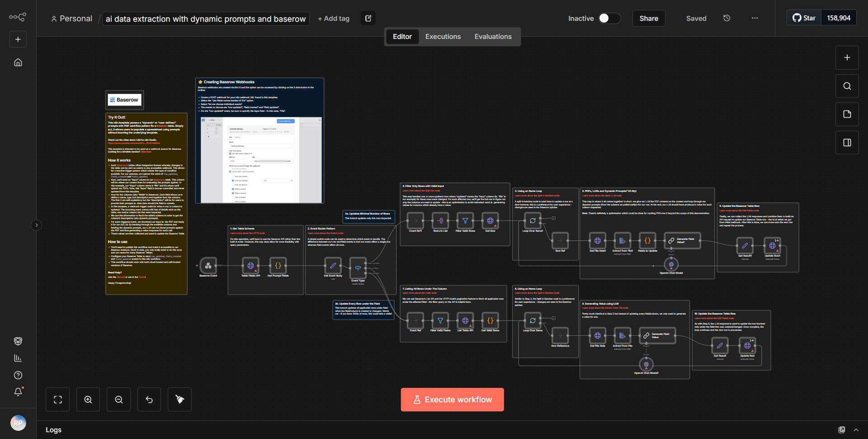Zoom out of the workflow canvas
Viewport: 868px width, 439px height.
point(118,399)
